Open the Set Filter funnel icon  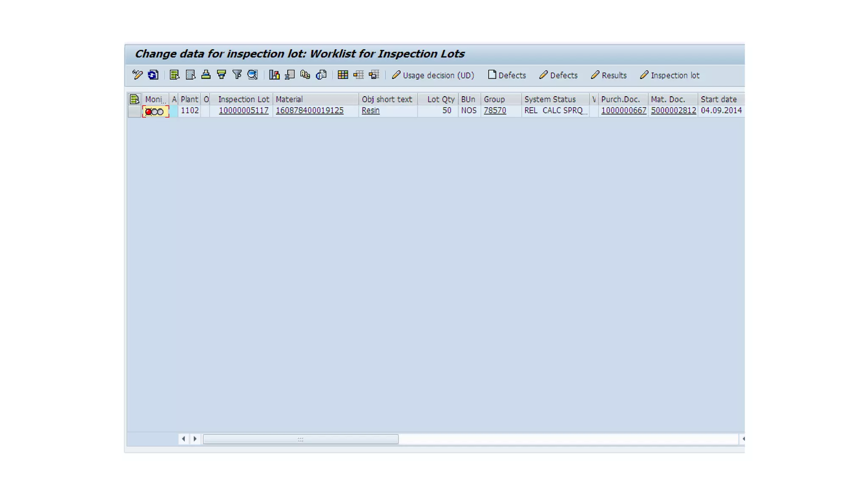237,75
